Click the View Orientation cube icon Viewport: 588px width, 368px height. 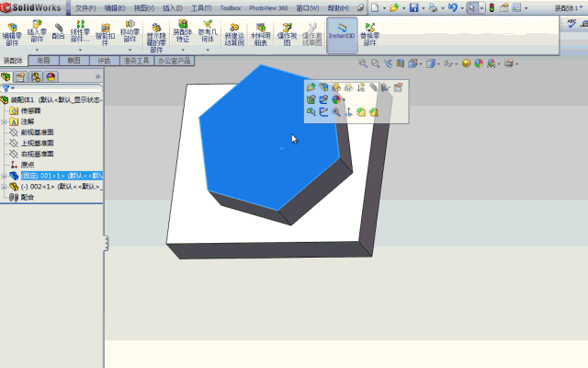pos(413,63)
